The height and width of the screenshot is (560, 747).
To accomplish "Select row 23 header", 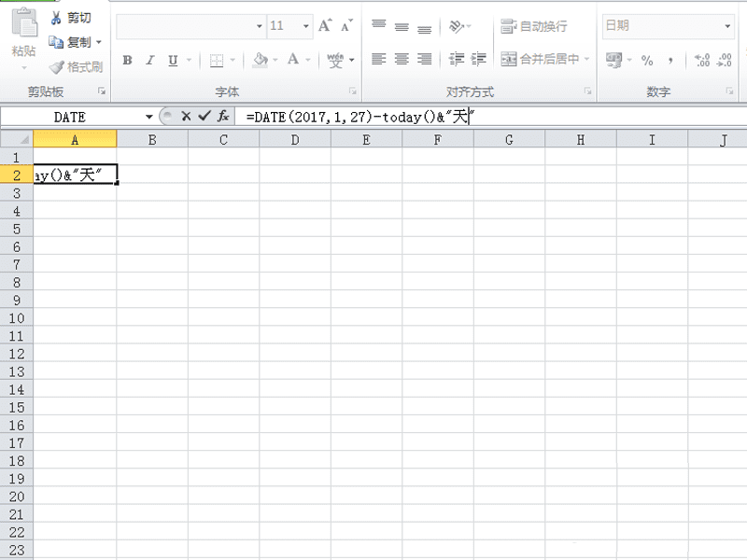I will 17,550.
